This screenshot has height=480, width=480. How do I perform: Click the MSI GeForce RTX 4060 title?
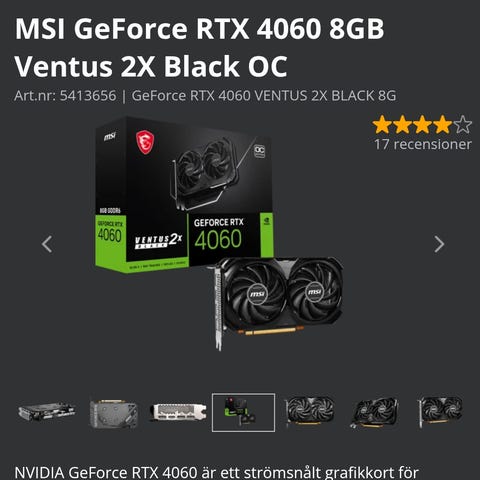(199, 48)
